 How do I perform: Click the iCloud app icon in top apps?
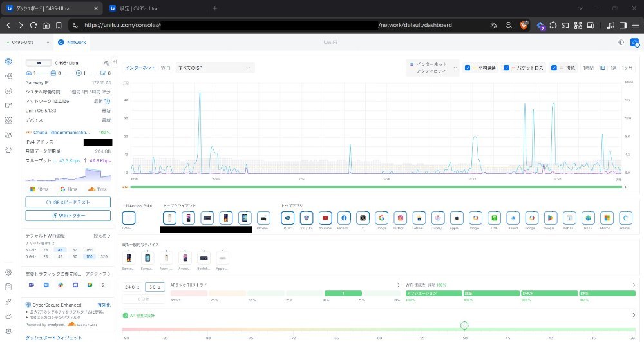pos(513,218)
